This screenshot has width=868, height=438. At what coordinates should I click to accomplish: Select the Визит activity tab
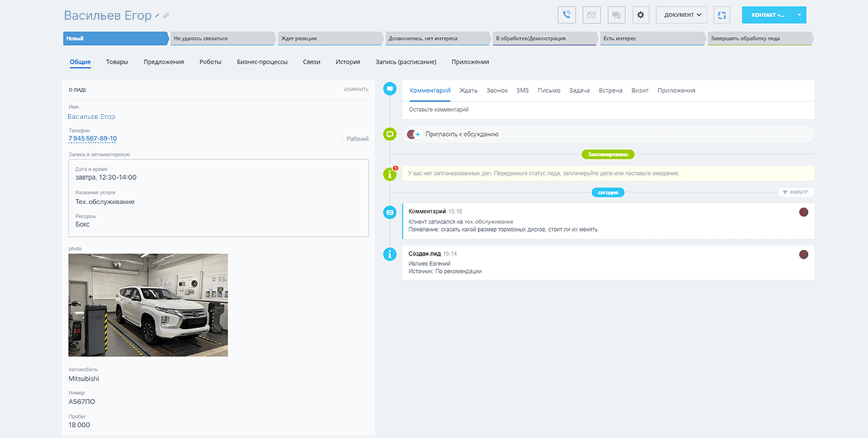(x=640, y=90)
